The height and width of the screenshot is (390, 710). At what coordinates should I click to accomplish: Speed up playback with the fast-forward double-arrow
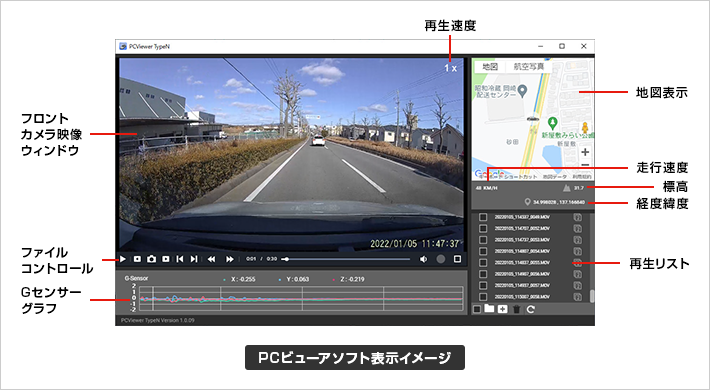230,259
